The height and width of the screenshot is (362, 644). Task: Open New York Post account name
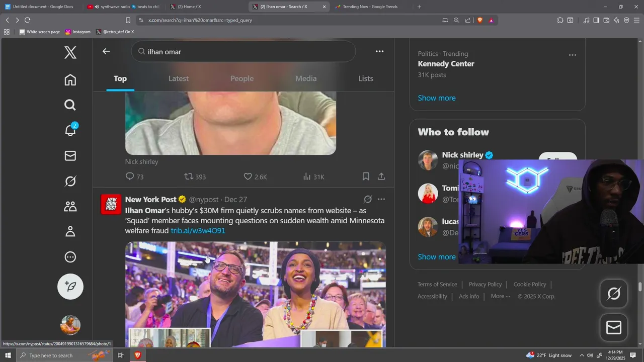tap(151, 200)
